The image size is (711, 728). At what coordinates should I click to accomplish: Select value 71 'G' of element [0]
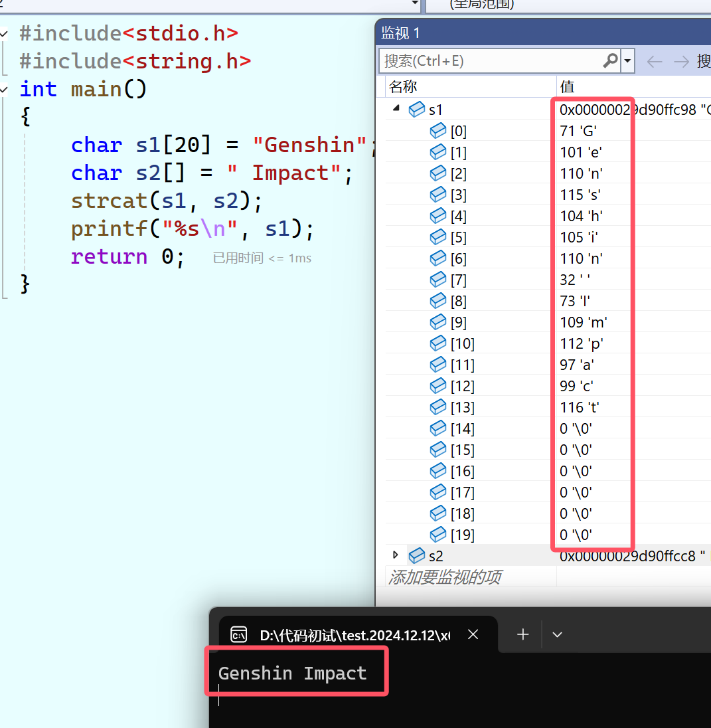(x=578, y=131)
